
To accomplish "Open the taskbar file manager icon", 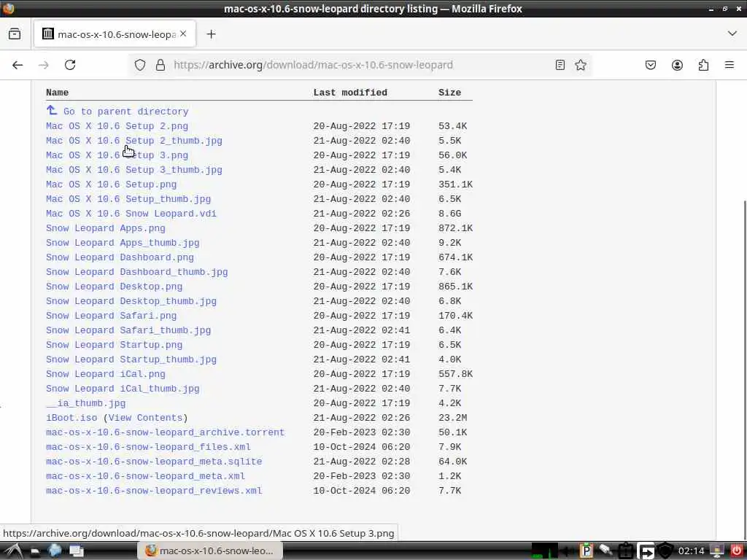I will (35, 551).
